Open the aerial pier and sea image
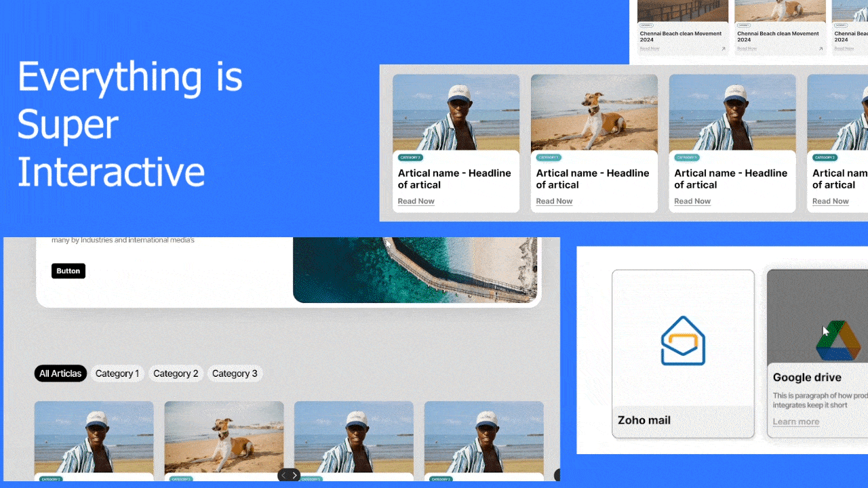868x488 pixels. [415, 270]
